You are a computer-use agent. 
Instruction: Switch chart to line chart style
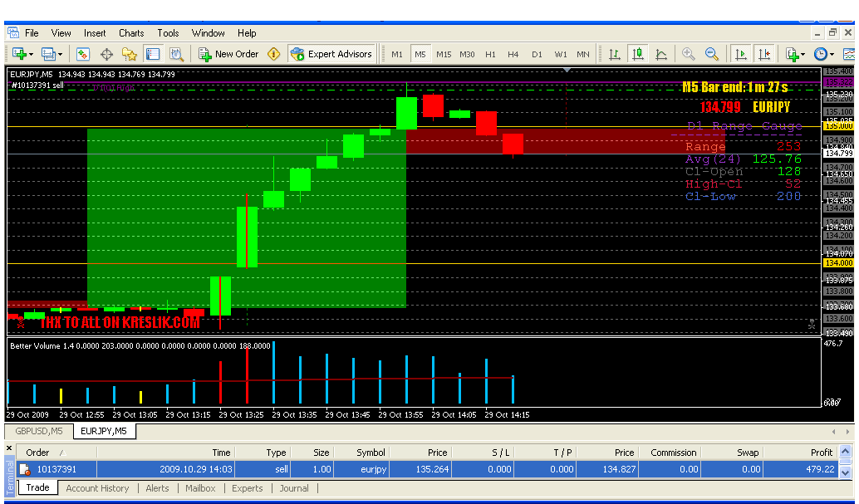(661, 54)
